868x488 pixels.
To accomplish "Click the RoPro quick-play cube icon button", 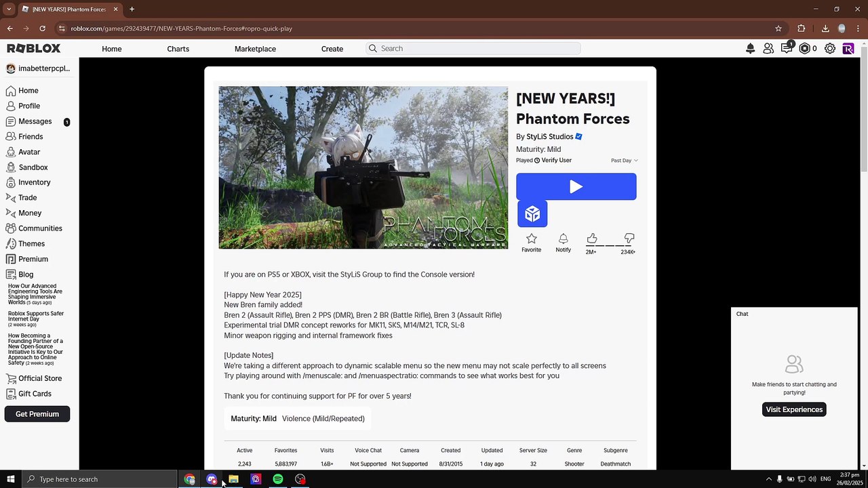I will click(x=532, y=214).
